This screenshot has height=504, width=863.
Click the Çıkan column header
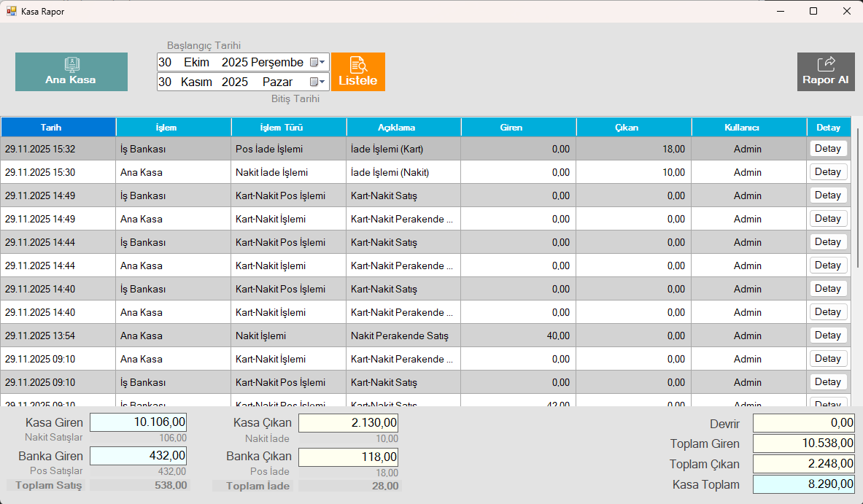click(633, 128)
